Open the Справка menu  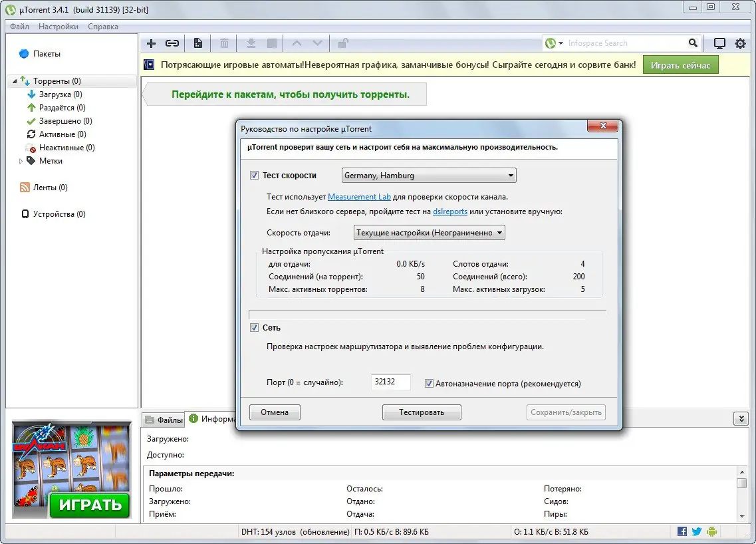click(x=102, y=27)
